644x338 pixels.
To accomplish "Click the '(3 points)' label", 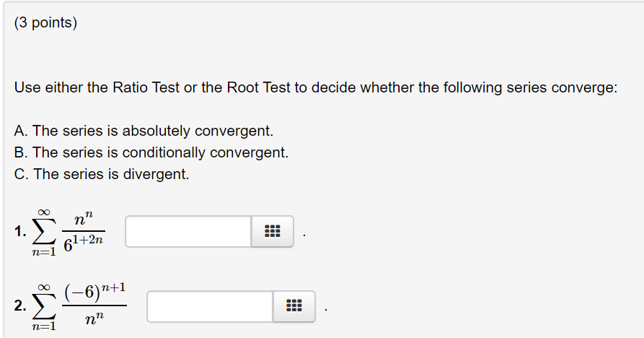I will [x=45, y=22].
